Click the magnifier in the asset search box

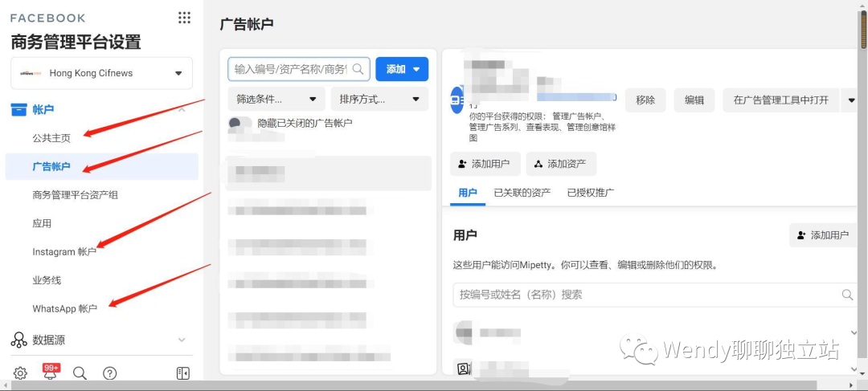pos(358,69)
